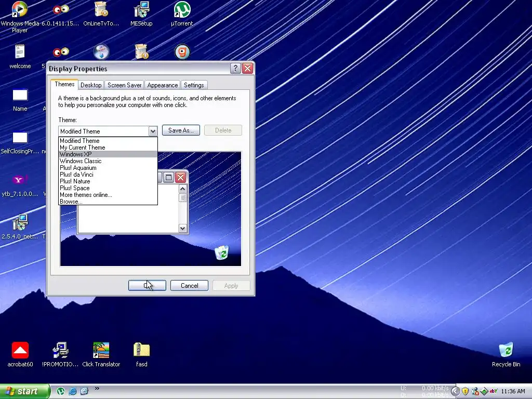532x399 pixels.
Task: Select the SelfClosingPr... desktop icon
Action: tap(20, 142)
